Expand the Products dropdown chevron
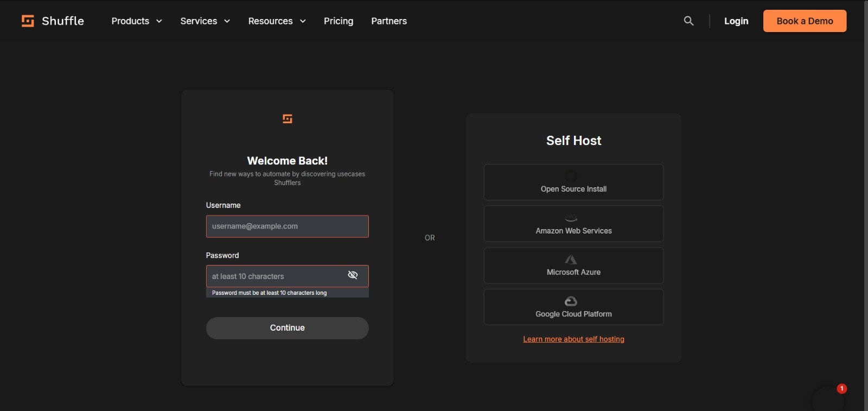Image resolution: width=868 pixels, height=411 pixels. point(159,21)
